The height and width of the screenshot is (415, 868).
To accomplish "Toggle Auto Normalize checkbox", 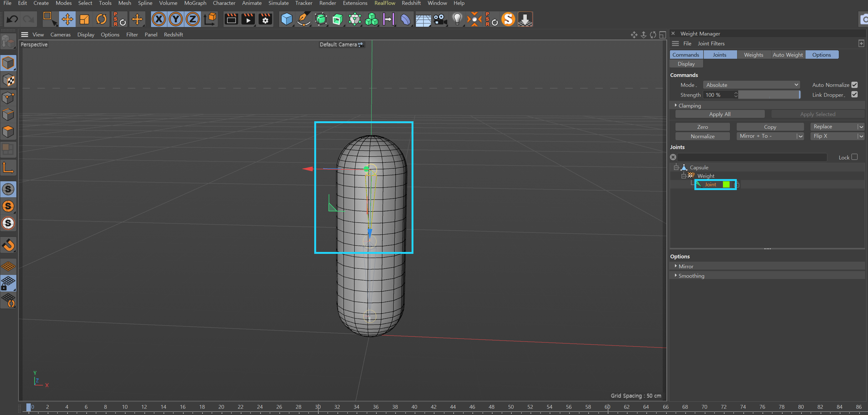I will 856,84.
